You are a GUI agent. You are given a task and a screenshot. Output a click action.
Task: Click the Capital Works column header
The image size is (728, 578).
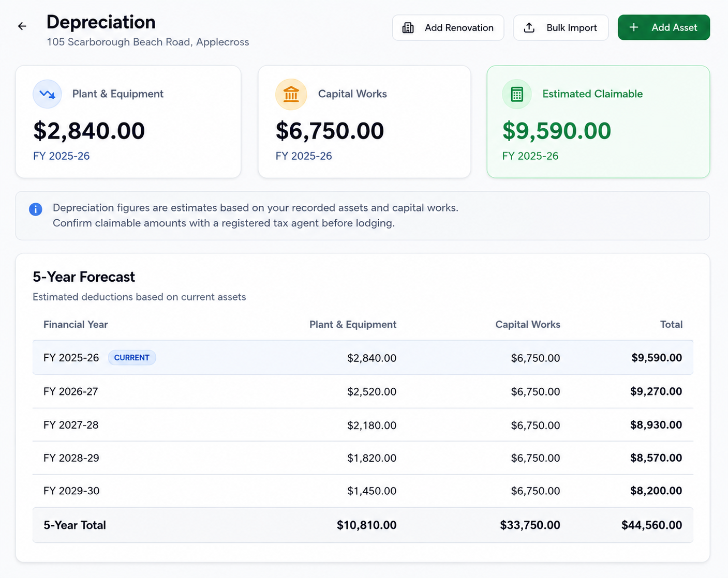(528, 325)
